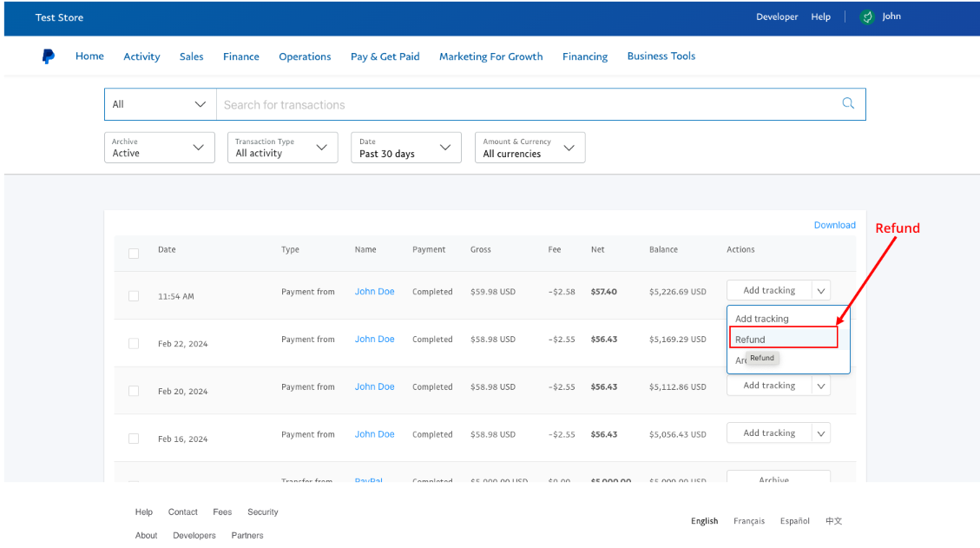Open the arrow next to the 11:54 AM Add tracking button
The image size is (980, 548).
(821, 290)
